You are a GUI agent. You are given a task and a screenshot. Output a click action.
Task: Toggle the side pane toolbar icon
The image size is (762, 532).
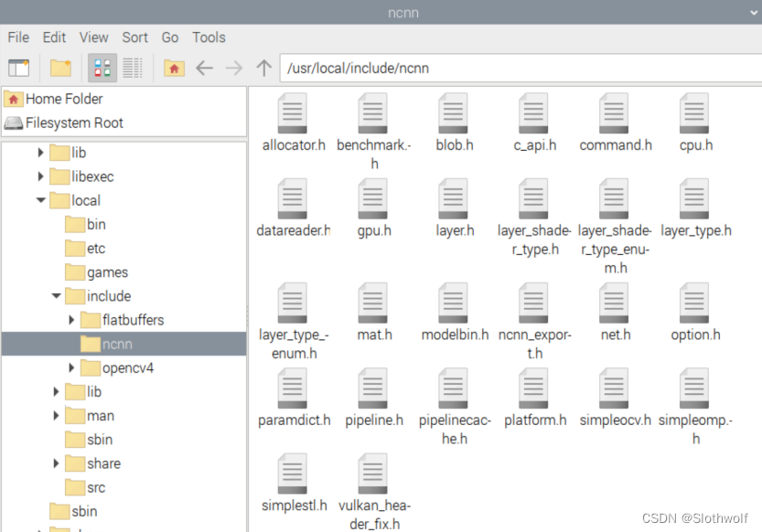pos(19,68)
